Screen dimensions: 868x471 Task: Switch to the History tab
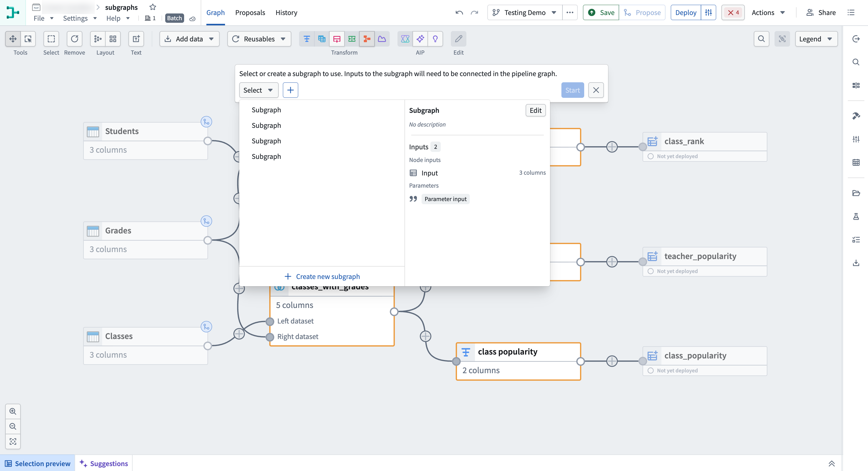pyautogui.click(x=286, y=12)
